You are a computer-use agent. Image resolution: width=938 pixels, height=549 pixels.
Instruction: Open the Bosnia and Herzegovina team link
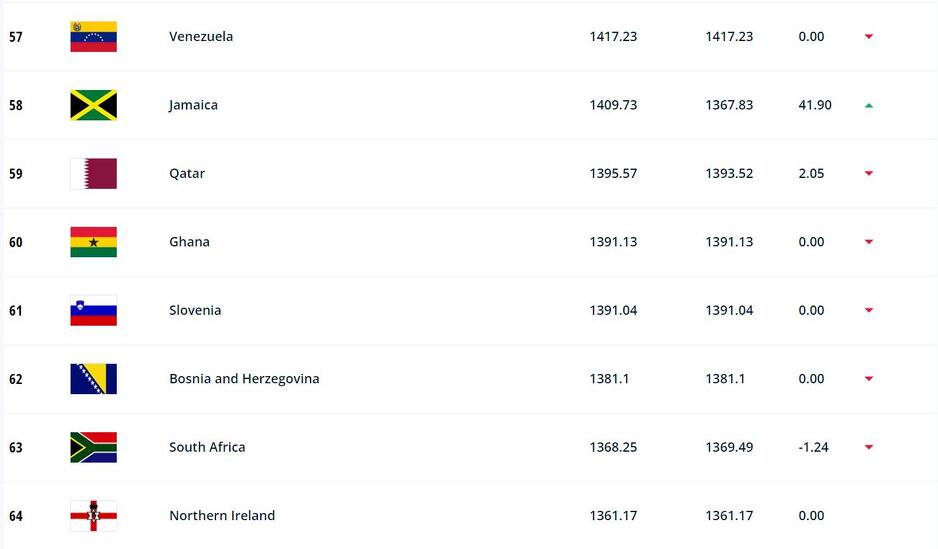(244, 379)
